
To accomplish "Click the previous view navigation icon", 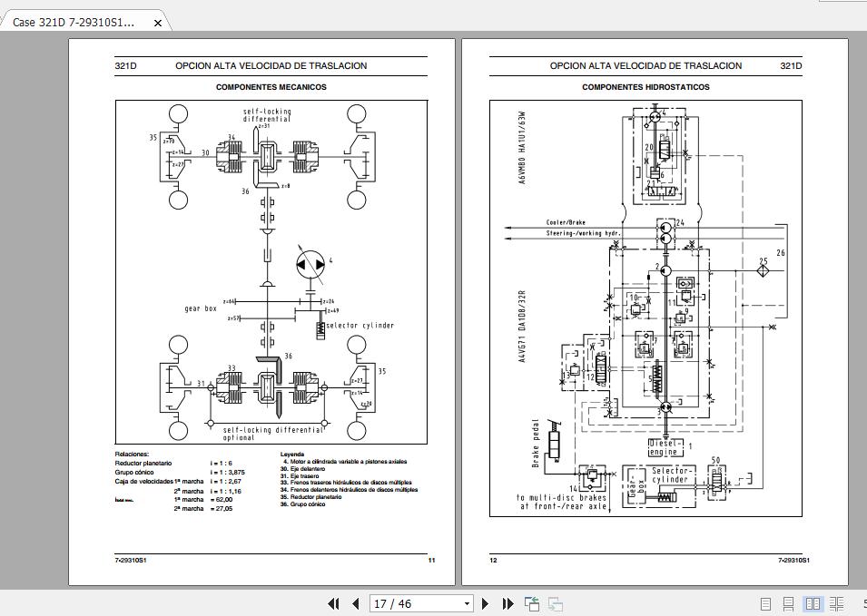I will [532, 603].
